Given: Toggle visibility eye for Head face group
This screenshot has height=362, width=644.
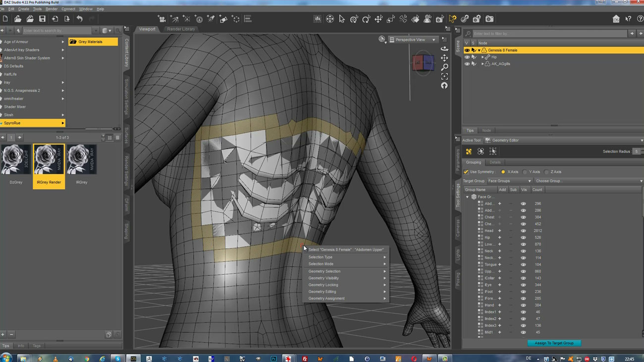Looking at the screenshot, I should pos(523,231).
